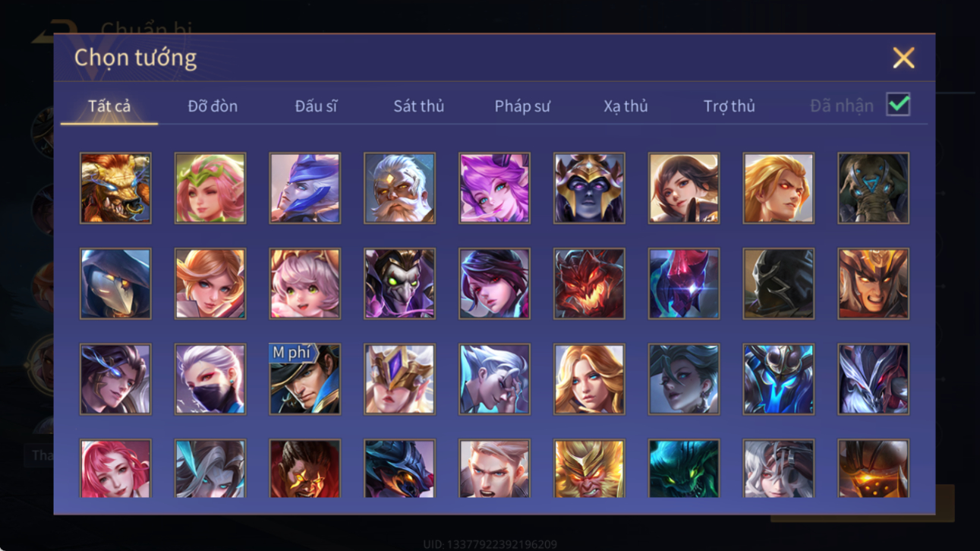Image resolution: width=980 pixels, height=551 pixels.
Task: Pick the masked white-haired ninja hero
Action: 210,379
